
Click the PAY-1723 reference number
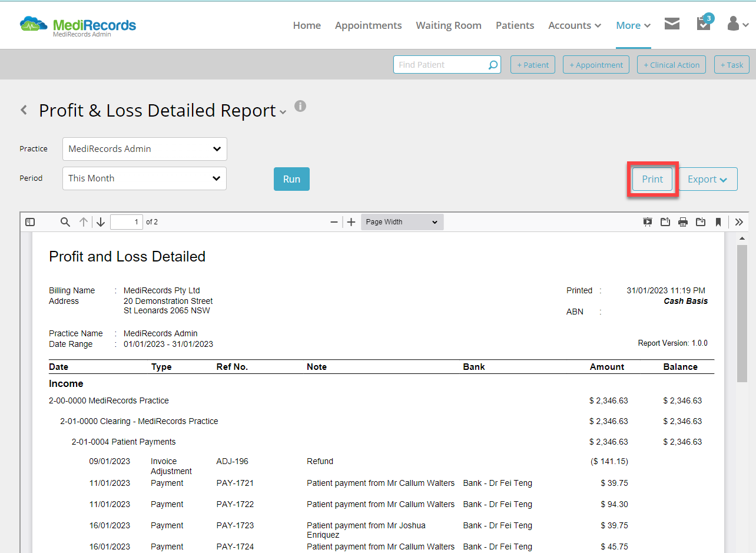[235, 525]
